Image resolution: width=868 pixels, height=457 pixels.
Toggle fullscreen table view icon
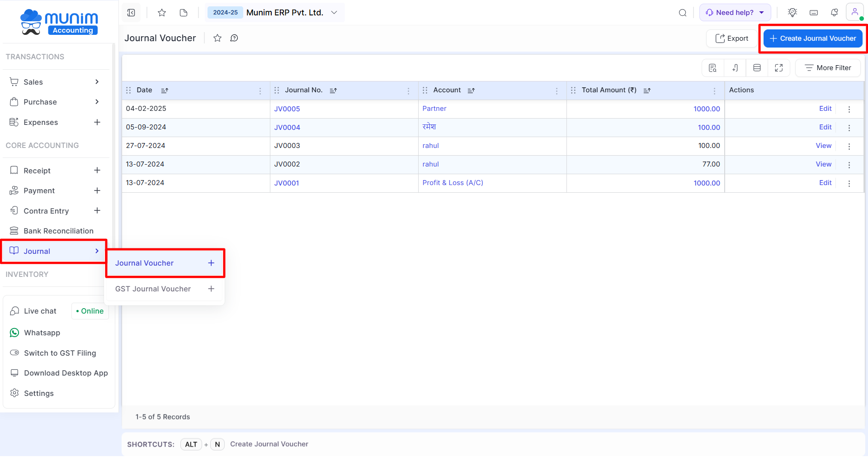[x=779, y=68]
